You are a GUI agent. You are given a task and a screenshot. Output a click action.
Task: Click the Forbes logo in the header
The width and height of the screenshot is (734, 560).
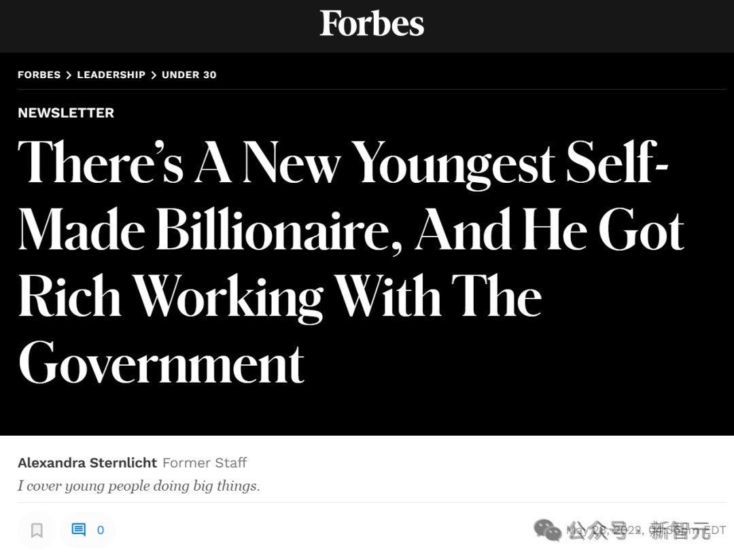372,23
